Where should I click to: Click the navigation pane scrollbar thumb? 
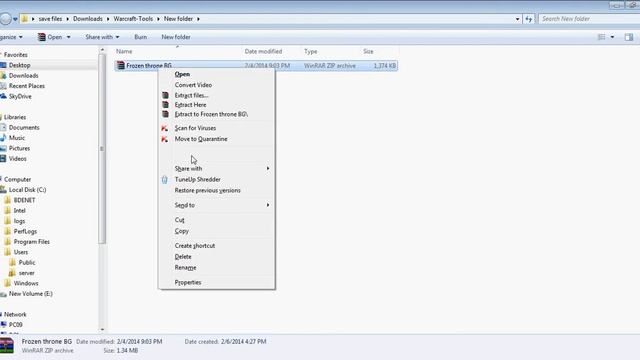[x=102, y=149]
